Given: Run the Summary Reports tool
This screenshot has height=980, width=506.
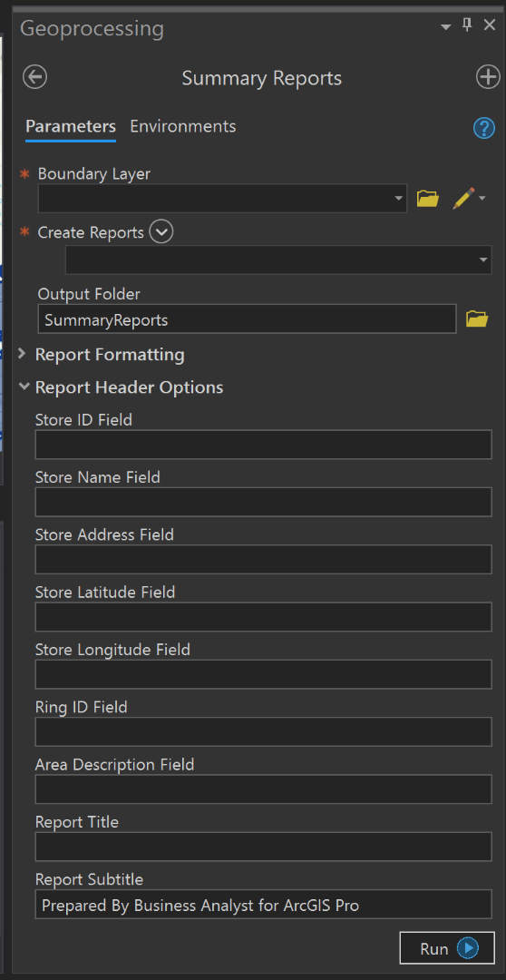Looking at the screenshot, I should [447, 949].
